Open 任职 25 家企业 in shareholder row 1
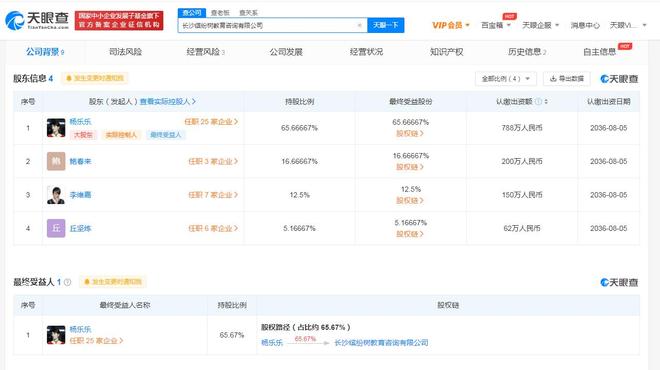 click(211, 122)
